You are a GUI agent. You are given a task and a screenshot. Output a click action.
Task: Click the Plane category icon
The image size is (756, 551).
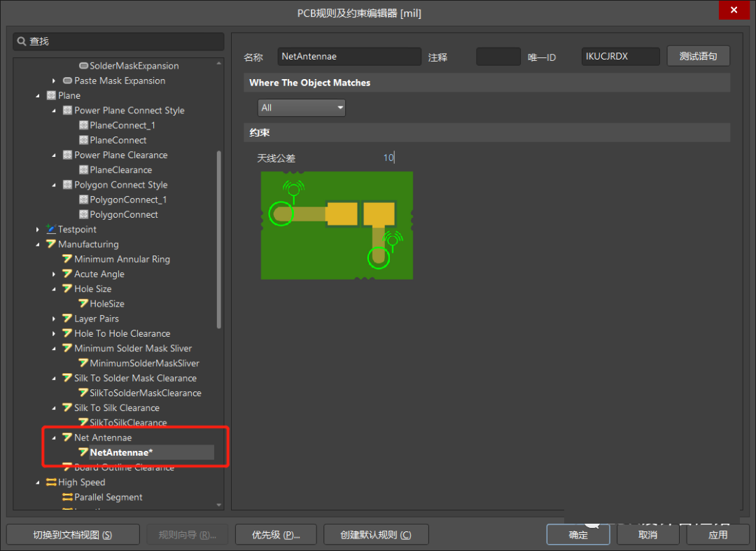pos(51,96)
